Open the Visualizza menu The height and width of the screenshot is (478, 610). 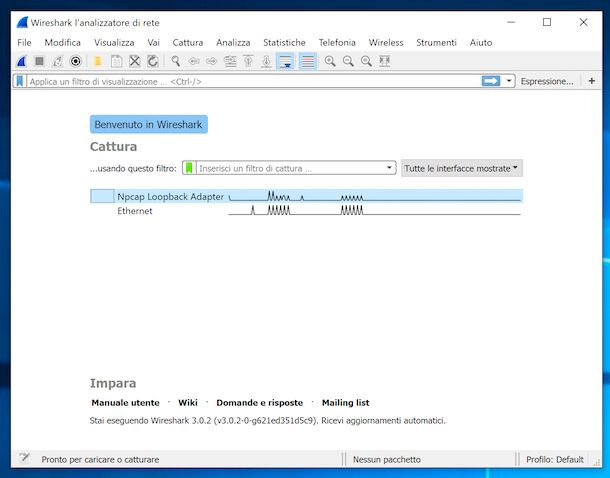[x=114, y=42]
